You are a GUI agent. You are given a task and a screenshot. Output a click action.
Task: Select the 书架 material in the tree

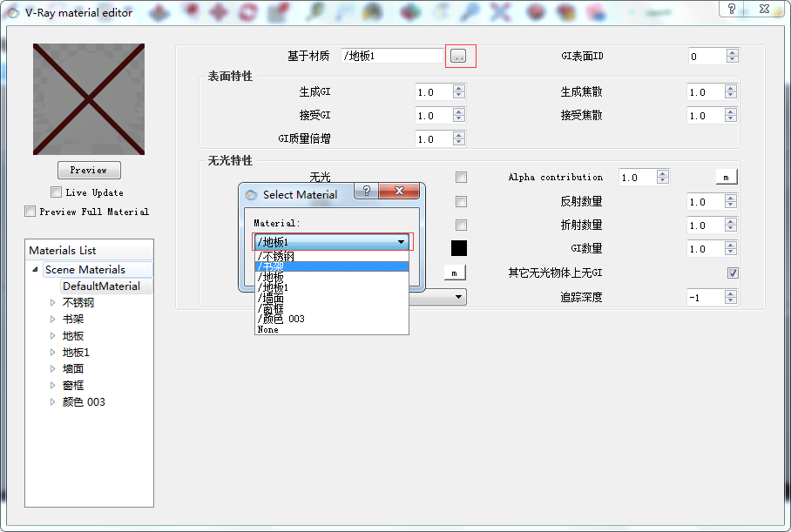coord(73,320)
